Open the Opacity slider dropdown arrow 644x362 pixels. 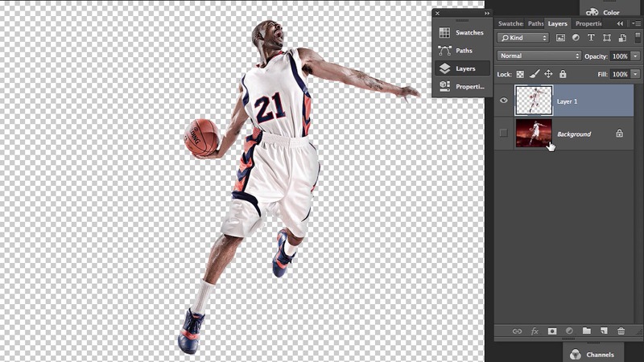(635, 56)
